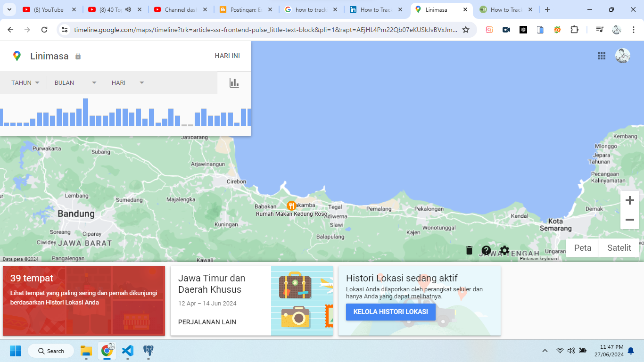The image size is (644, 362).
Task: Open the tab search dropdown arrow
Action: click(9, 9)
